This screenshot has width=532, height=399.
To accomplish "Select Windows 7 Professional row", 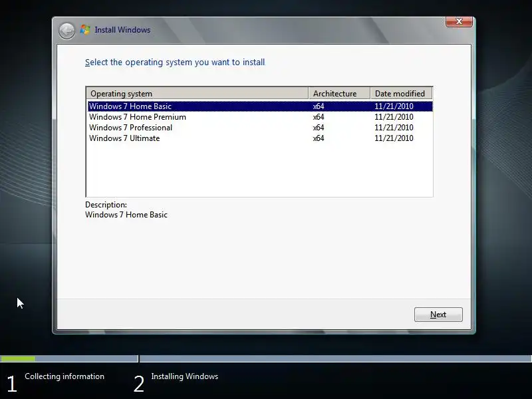I will 260,128.
